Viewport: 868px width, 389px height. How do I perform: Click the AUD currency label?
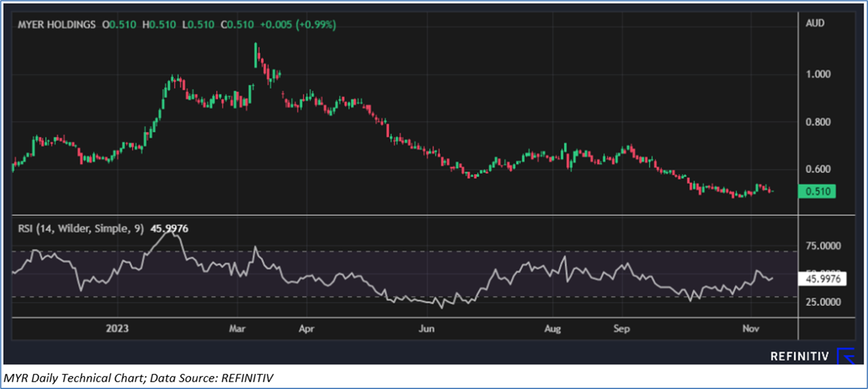(x=816, y=23)
